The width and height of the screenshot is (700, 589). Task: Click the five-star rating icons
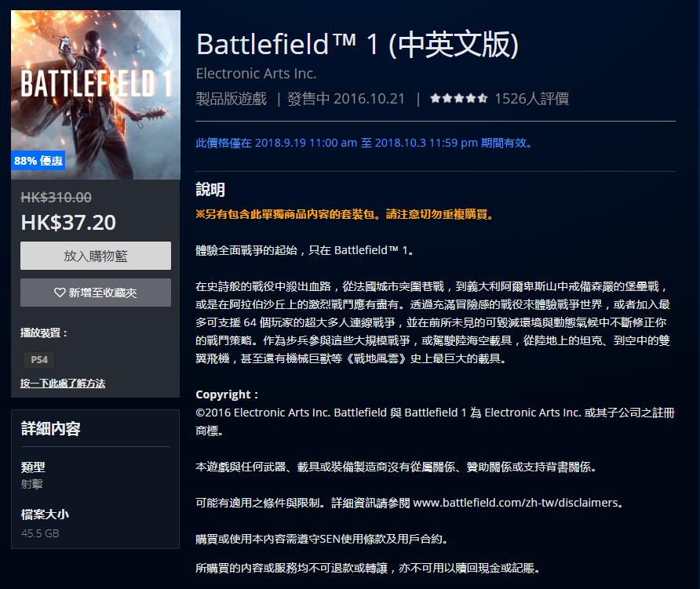(458, 99)
